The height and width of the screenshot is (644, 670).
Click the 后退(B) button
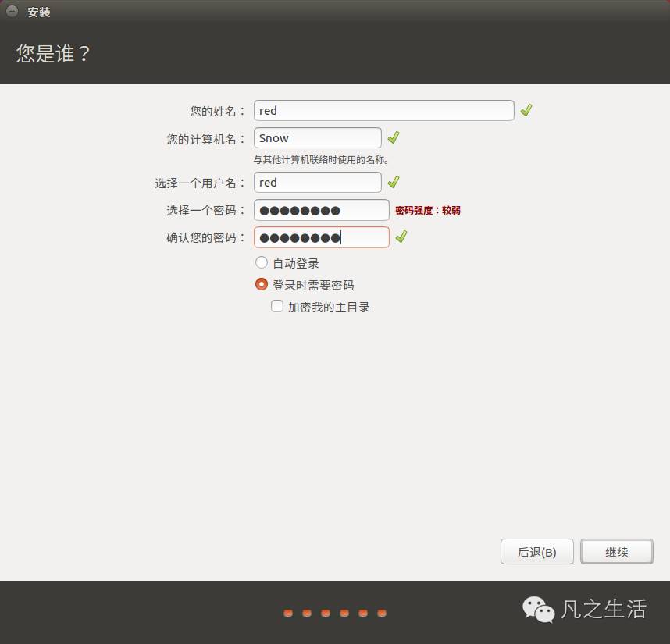coord(536,551)
